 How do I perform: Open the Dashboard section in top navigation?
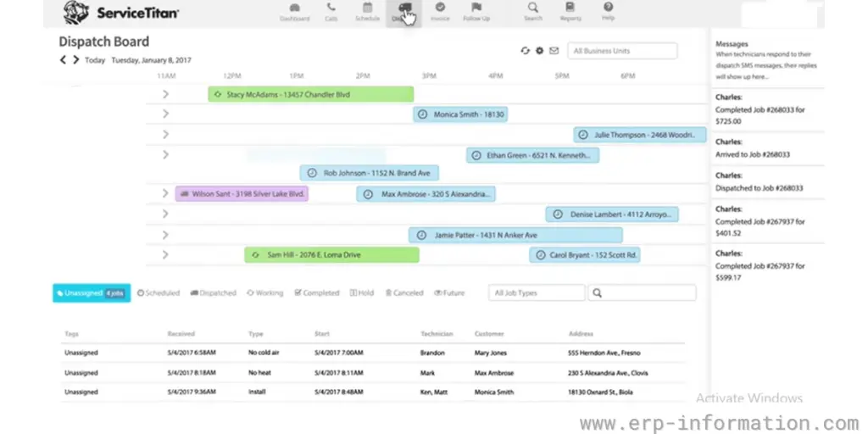point(294,12)
